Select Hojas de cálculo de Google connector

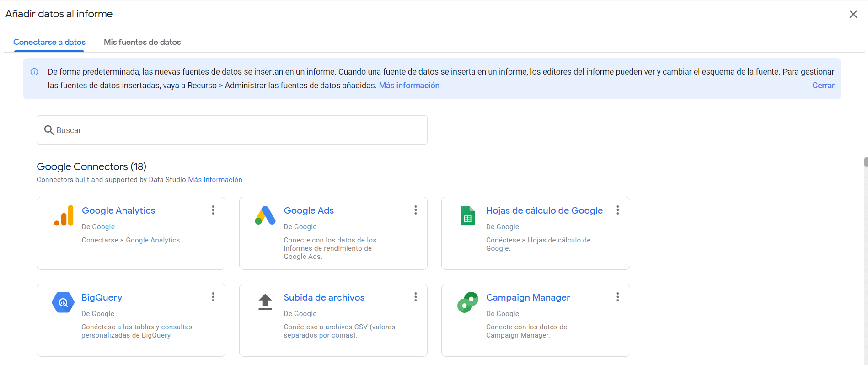click(544, 210)
